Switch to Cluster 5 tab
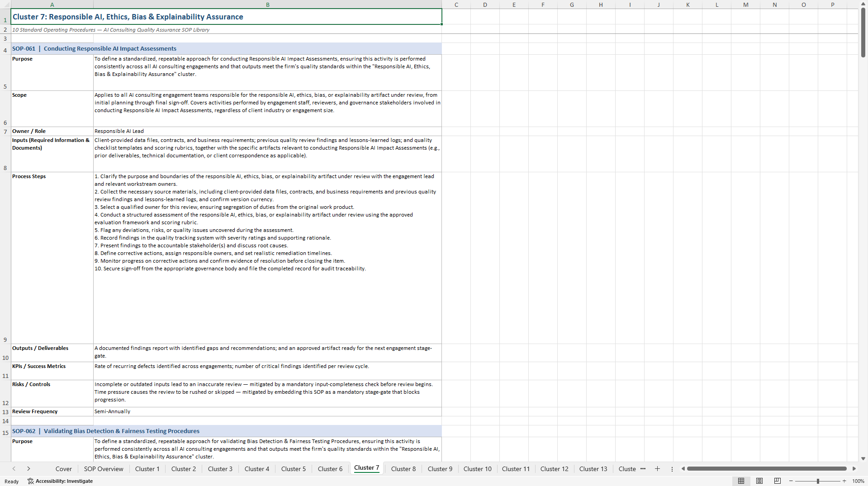Screen dimensions: 868x486 tap(294, 469)
